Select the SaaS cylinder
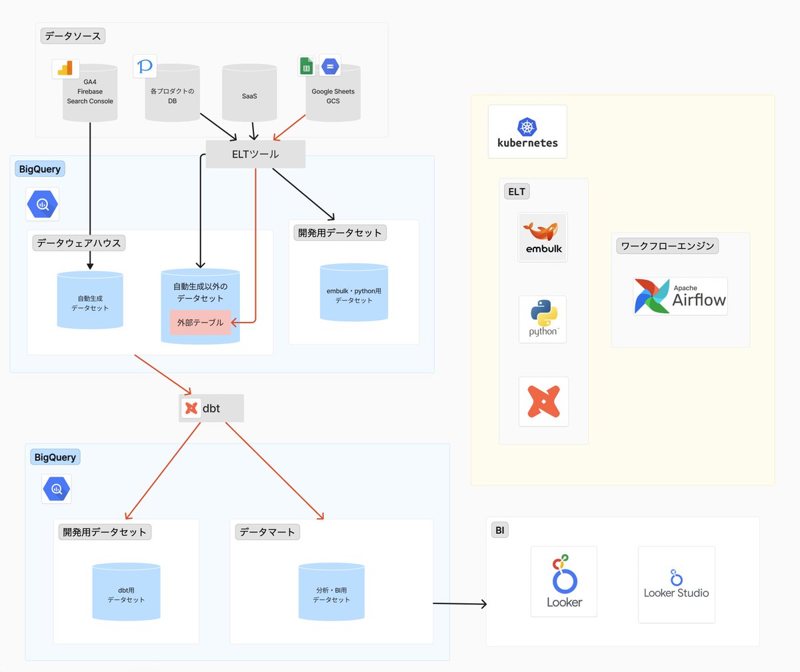Image resolution: width=800 pixels, height=672 pixels. [x=249, y=93]
